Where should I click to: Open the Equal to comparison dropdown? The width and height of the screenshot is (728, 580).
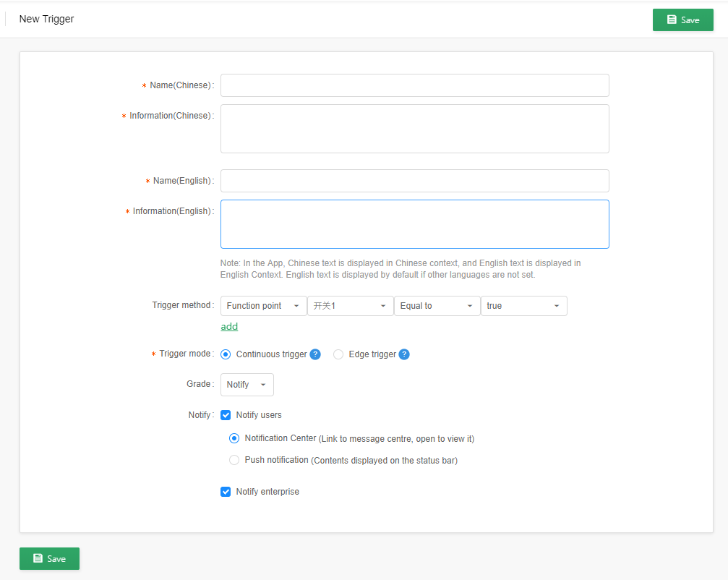click(x=437, y=306)
